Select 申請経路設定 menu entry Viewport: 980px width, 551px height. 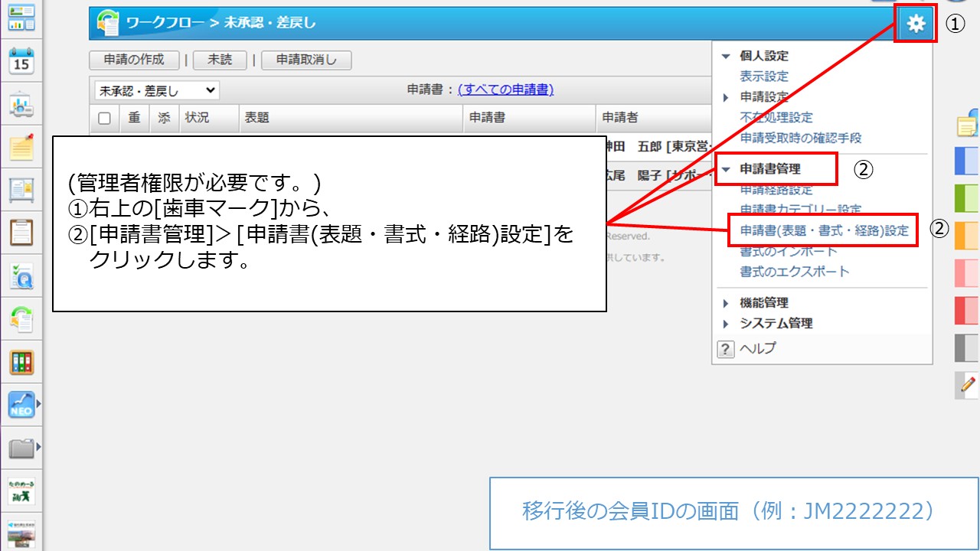pos(776,189)
